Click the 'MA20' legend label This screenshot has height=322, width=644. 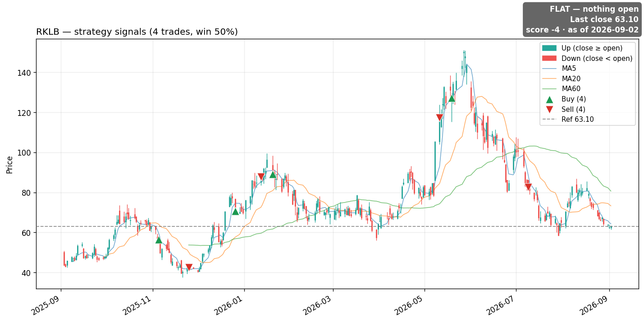[571, 79]
